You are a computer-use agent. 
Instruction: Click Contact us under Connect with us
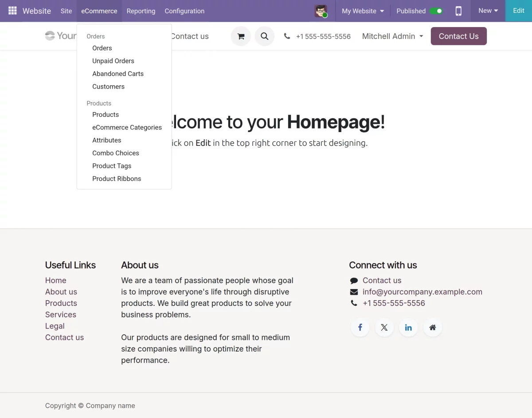pos(382,281)
